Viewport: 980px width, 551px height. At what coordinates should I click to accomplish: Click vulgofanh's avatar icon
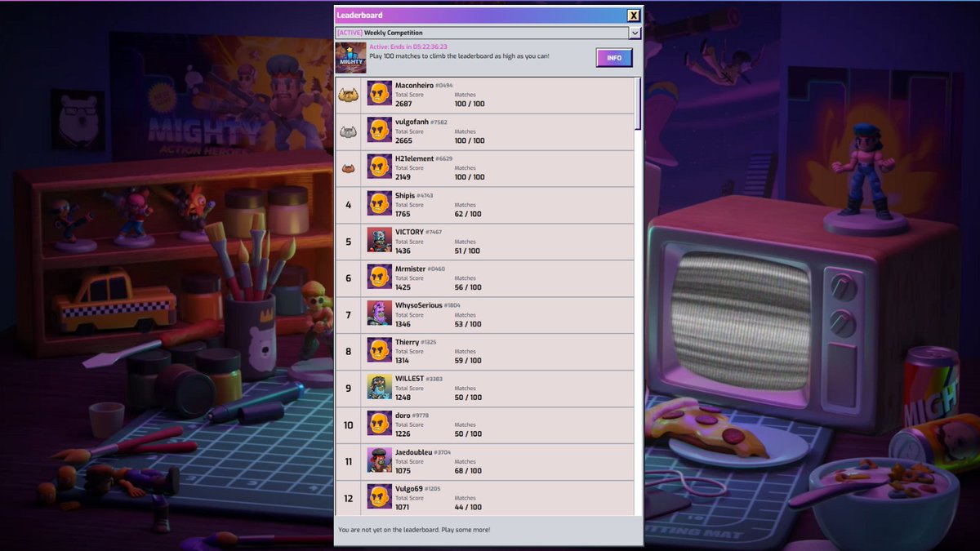(x=379, y=130)
